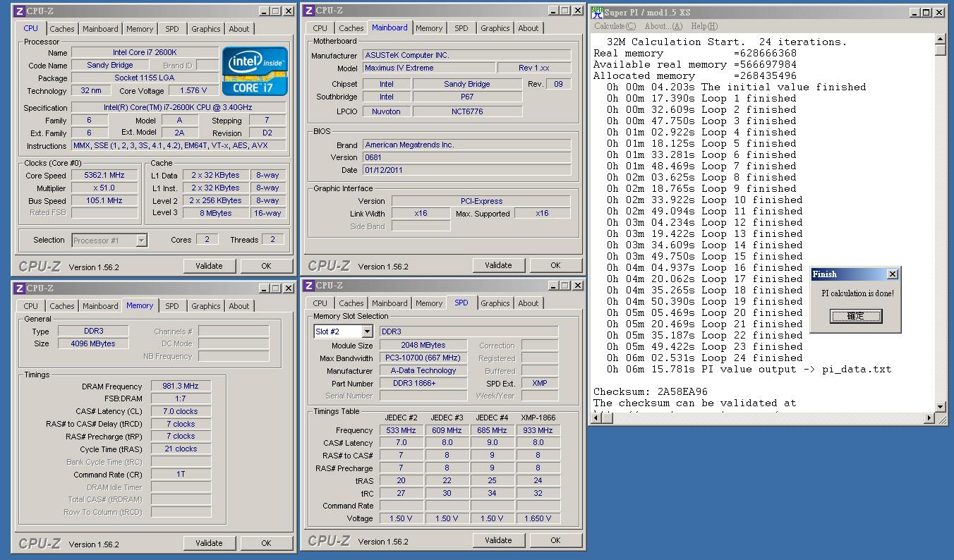Select Memory tab in the Mainboard window
Viewport: 954px width, 560px height.
(x=429, y=28)
